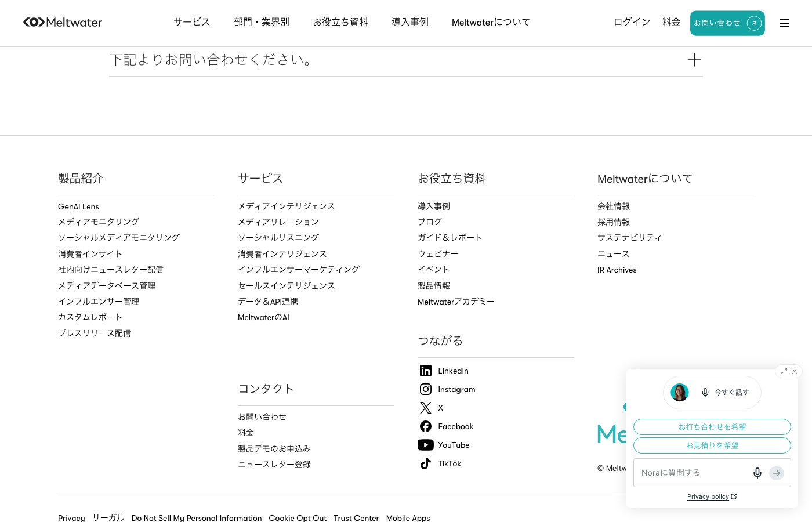
Task: Click the microphone icon in Nora input
Action: point(757,473)
